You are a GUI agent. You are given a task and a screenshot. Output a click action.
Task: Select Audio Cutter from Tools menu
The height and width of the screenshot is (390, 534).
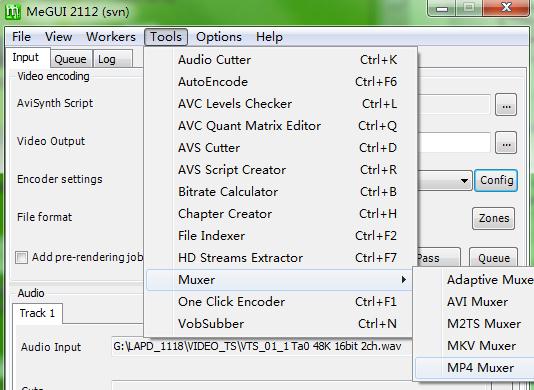pos(281,60)
